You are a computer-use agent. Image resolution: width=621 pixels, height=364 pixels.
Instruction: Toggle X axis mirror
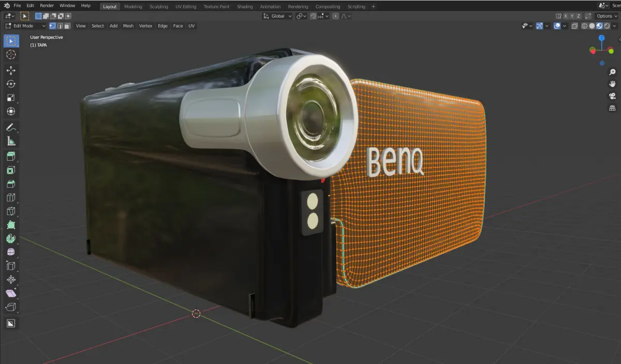[x=566, y=16]
